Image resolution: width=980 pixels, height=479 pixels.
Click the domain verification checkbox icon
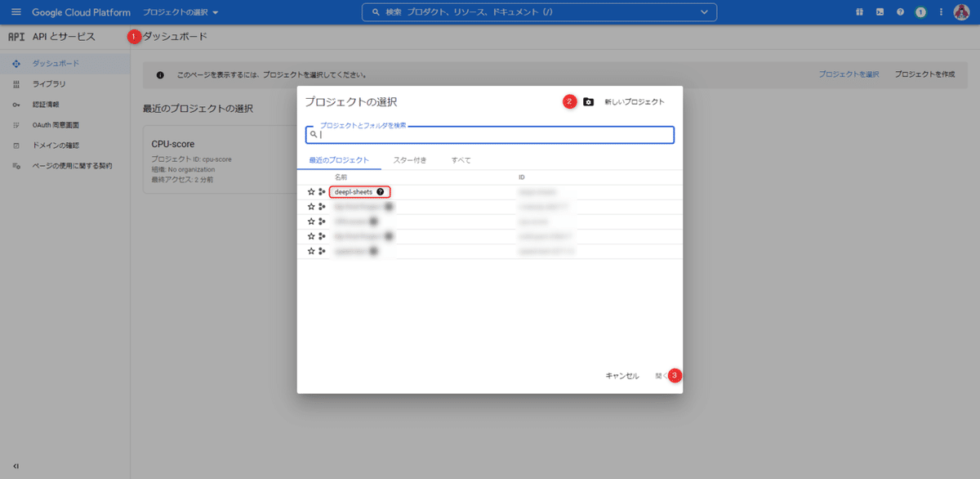click(16, 145)
